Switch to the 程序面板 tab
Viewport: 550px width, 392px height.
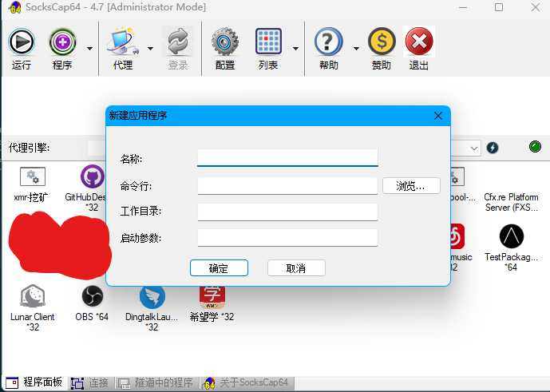[x=34, y=382]
